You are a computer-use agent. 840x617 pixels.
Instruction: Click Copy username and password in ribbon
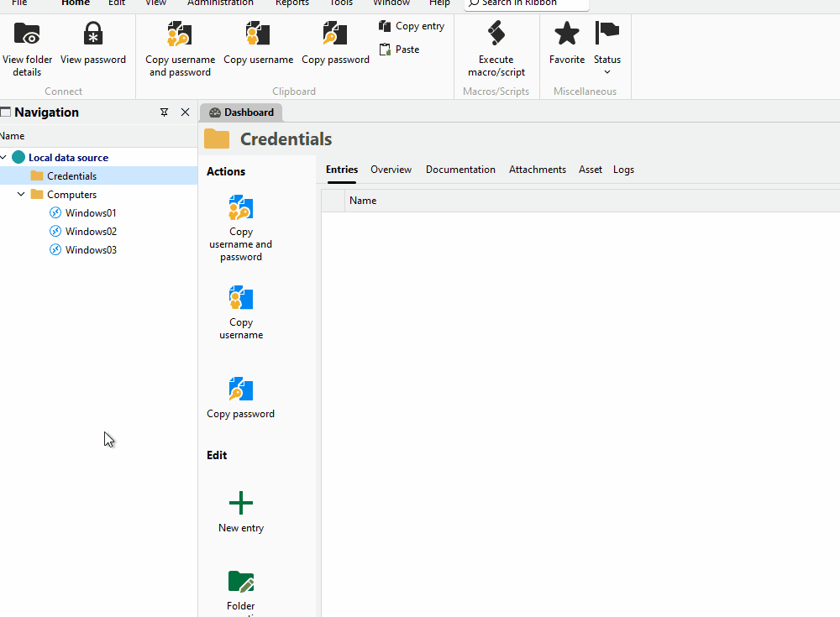(x=180, y=49)
